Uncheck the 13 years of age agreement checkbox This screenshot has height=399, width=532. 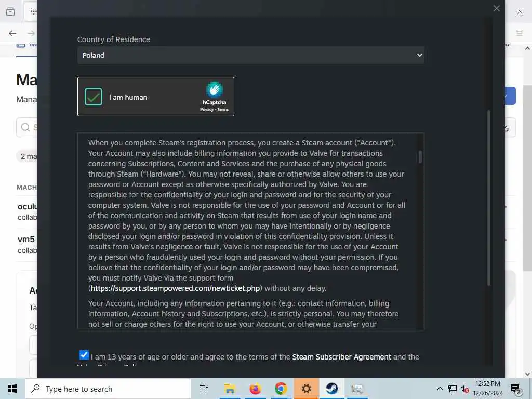tap(84, 355)
